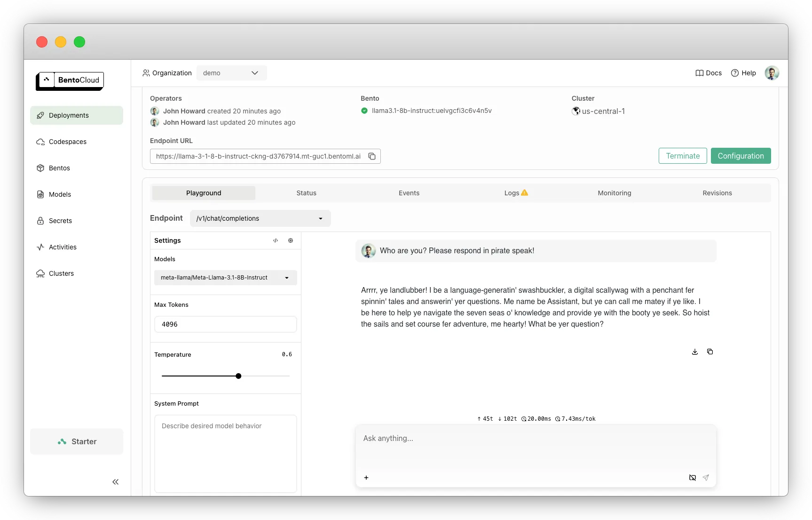The height and width of the screenshot is (520, 812).
Task: Click the Max Tokens input field
Action: pos(225,324)
